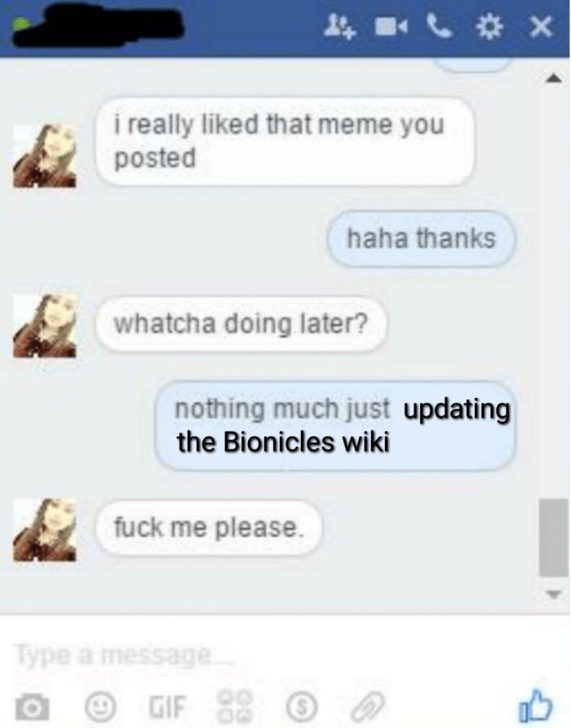The width and height of the screenshot is (571, 728).
Task: Send money with dollar icon
Action: point(302,707)
